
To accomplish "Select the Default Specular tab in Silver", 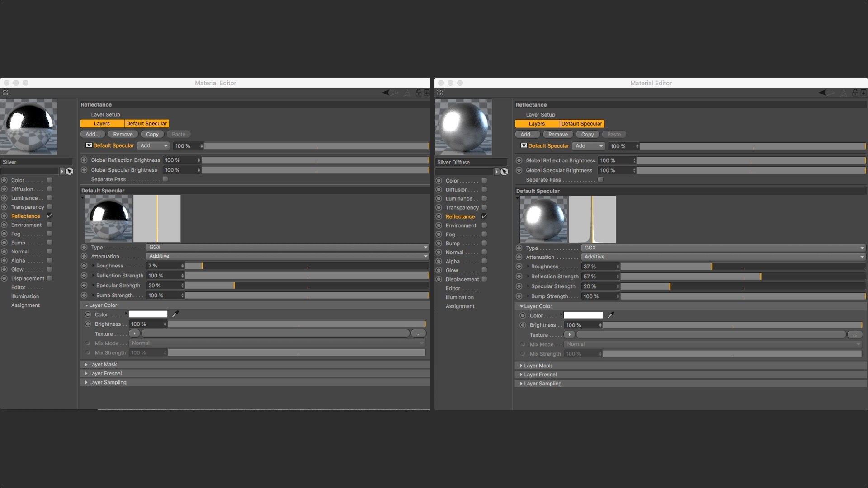I will [x=146, y=123].
